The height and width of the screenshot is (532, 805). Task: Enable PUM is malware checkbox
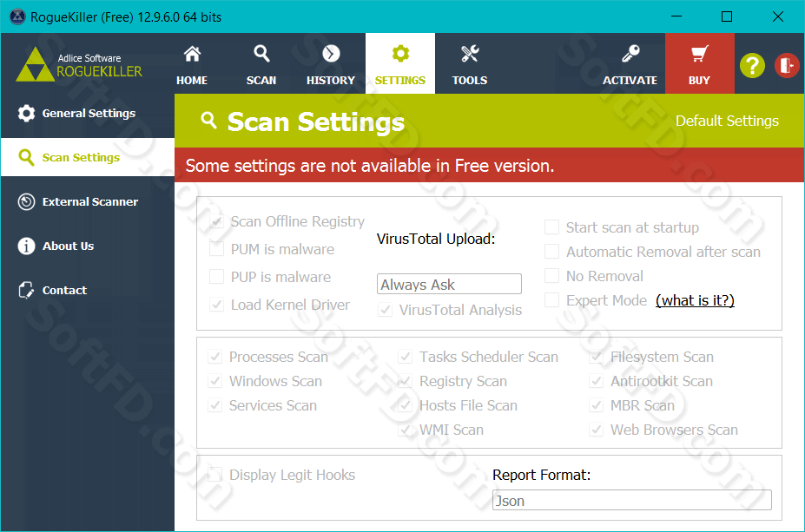(216, 249)
